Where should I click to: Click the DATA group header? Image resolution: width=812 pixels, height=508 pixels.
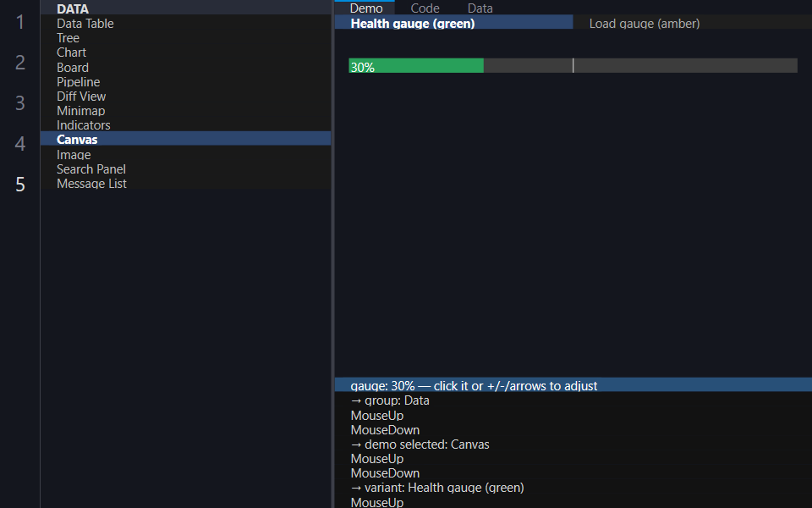click(185, 8)
